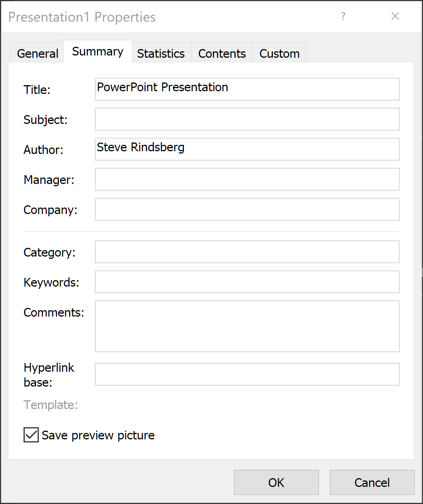423x504 pixels.
Task: Click the help question mark icon
Action: 343,16
